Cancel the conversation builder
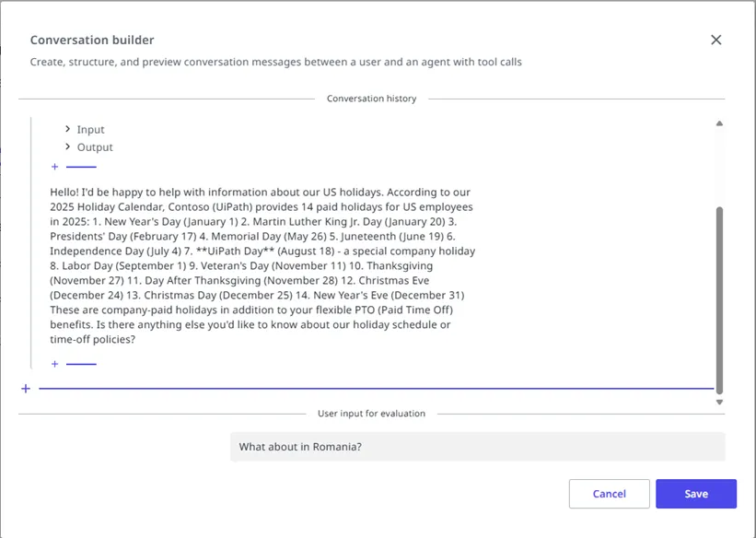 (609, 494)
